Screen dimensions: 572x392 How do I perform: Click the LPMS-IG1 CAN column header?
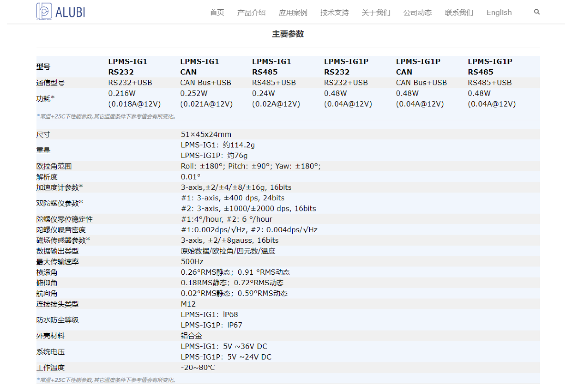[199, 66]
